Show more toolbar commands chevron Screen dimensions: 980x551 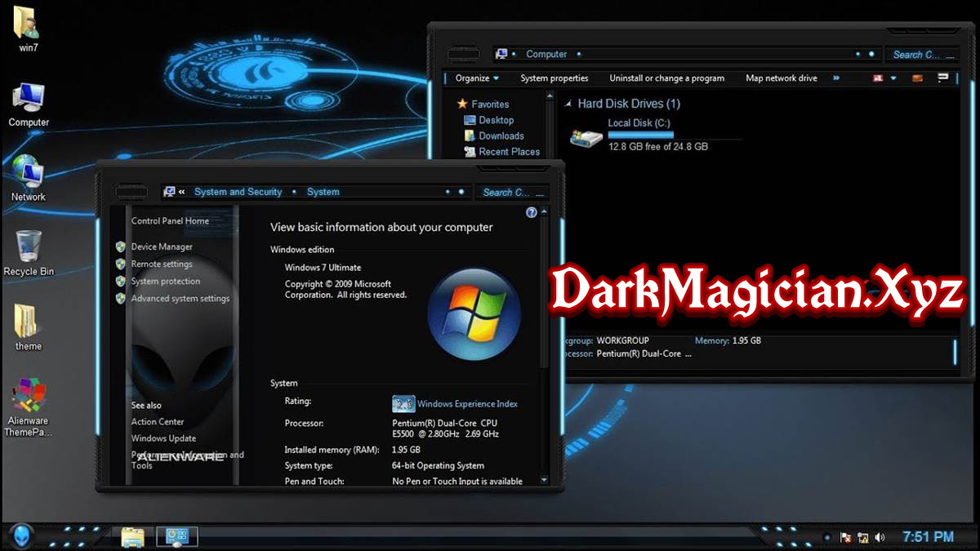[836, 78]
